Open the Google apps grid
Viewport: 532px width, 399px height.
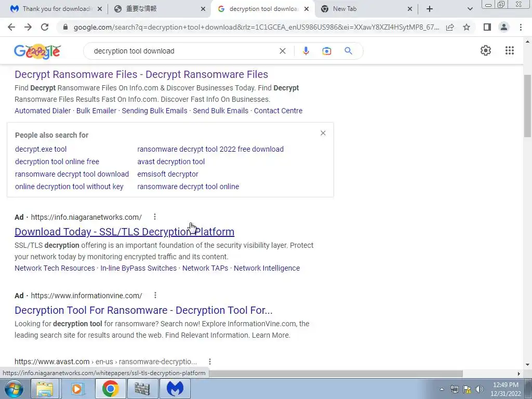point(510,50)
